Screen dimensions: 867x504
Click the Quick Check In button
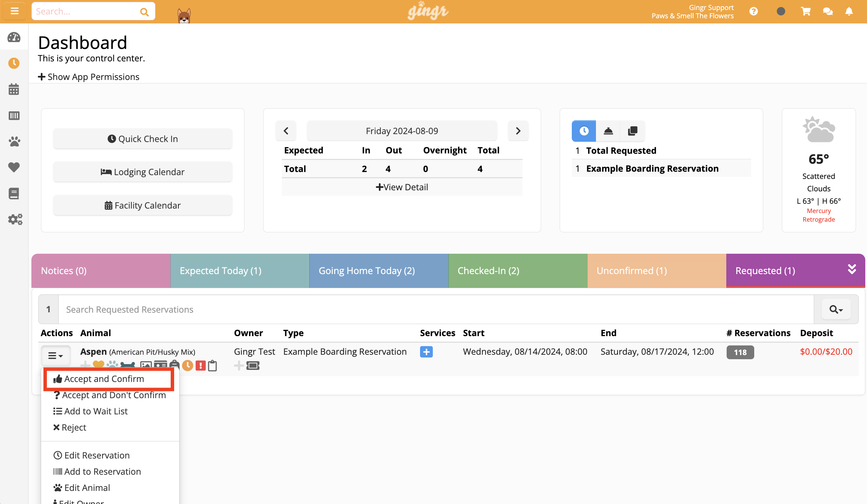pos(142,139)
